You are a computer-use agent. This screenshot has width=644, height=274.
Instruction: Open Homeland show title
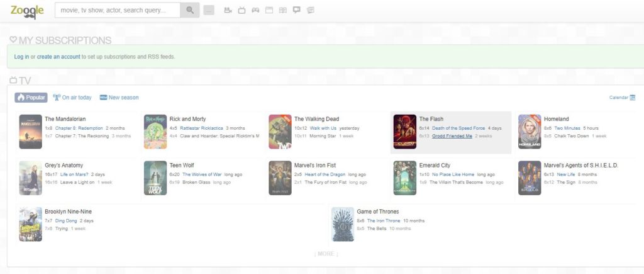pos(556,119)
